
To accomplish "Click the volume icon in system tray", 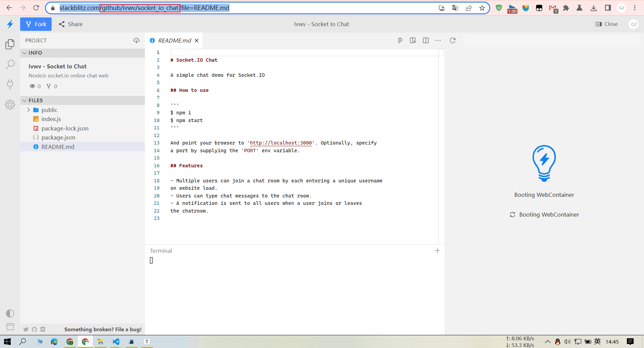I will click(567, 342).
